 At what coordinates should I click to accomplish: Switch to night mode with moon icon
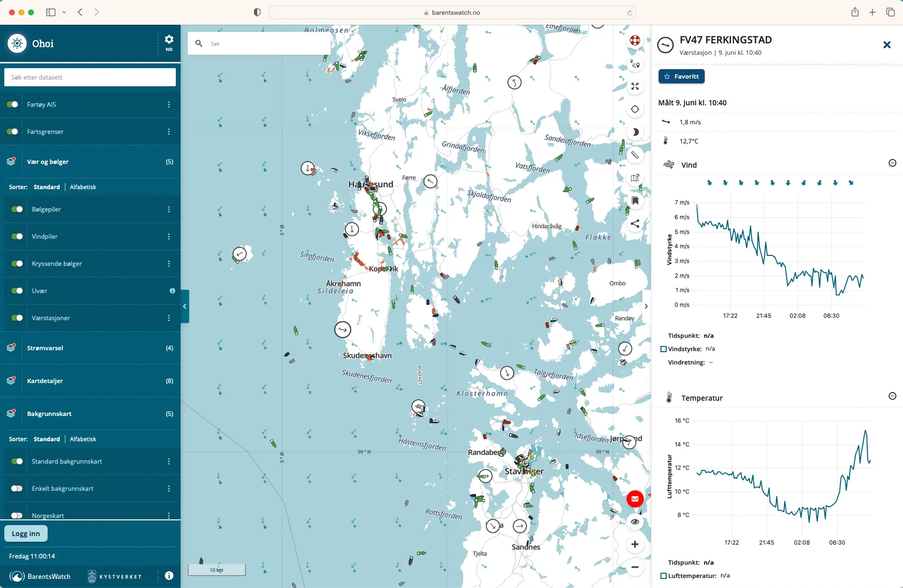coord(635,132)
